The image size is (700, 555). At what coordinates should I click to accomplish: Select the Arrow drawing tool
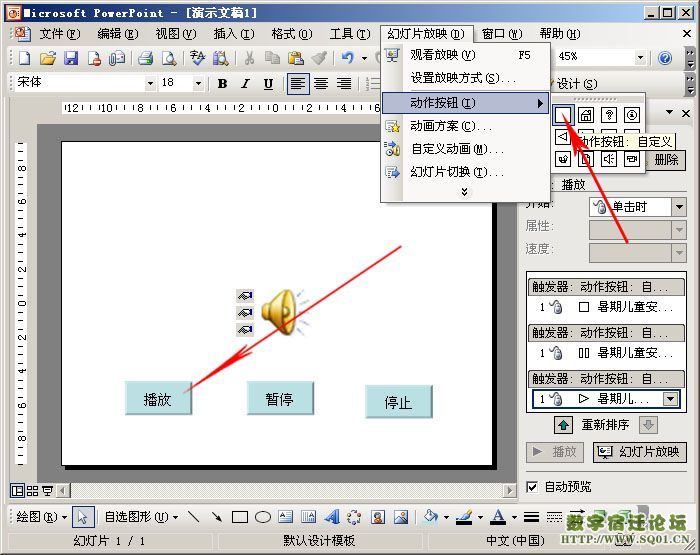(217, 517)
